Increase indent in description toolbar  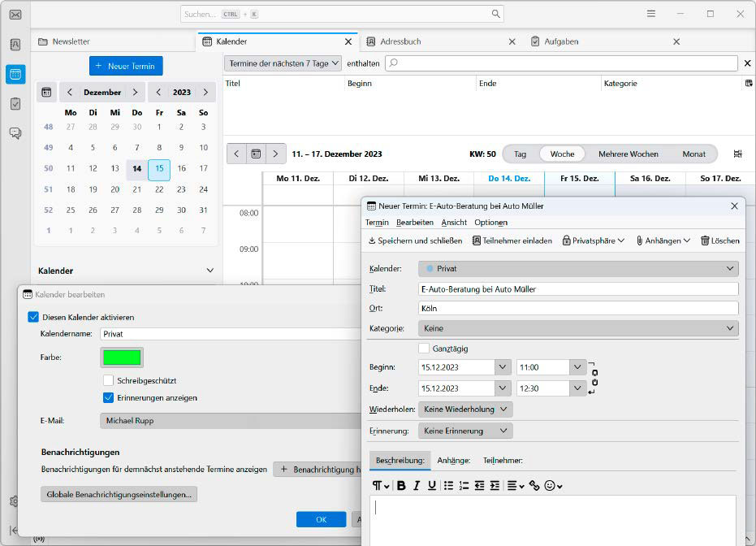click(495, 486)
